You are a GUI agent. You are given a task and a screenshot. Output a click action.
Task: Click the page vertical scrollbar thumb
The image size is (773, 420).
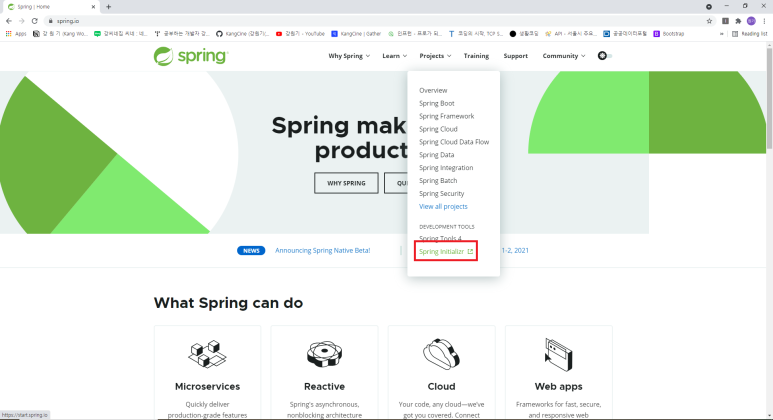point(769,98)
